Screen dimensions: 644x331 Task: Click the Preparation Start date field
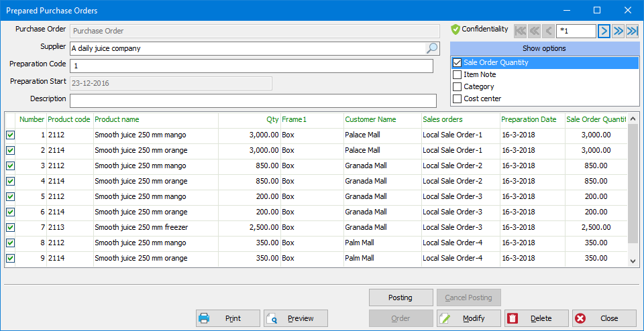pos(171,83)
